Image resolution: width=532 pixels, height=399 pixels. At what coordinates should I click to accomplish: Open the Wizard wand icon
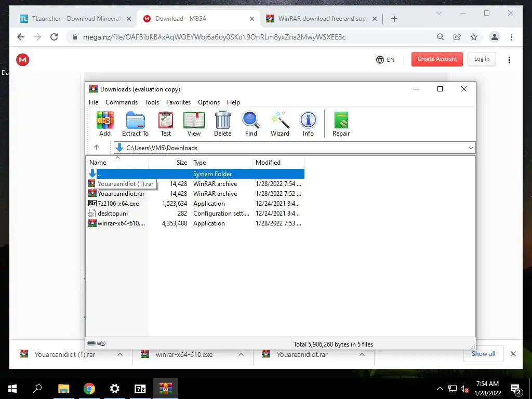pyautogui.click(x=280, y=124)
